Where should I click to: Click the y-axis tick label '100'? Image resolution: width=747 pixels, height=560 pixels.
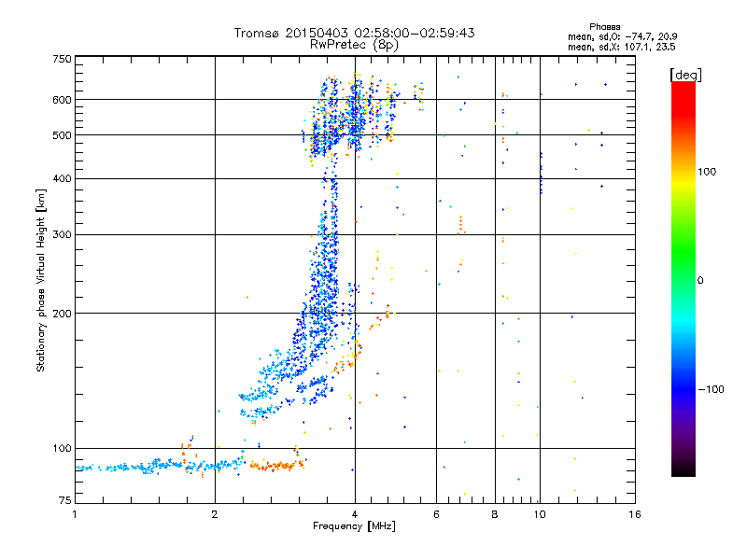tap(62, 449)
